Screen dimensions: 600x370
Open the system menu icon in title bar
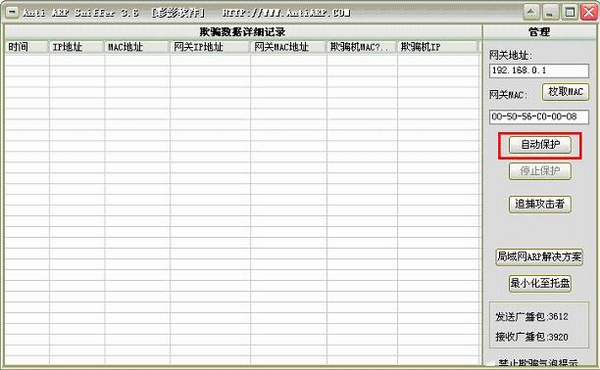click(x=12, y=12)
